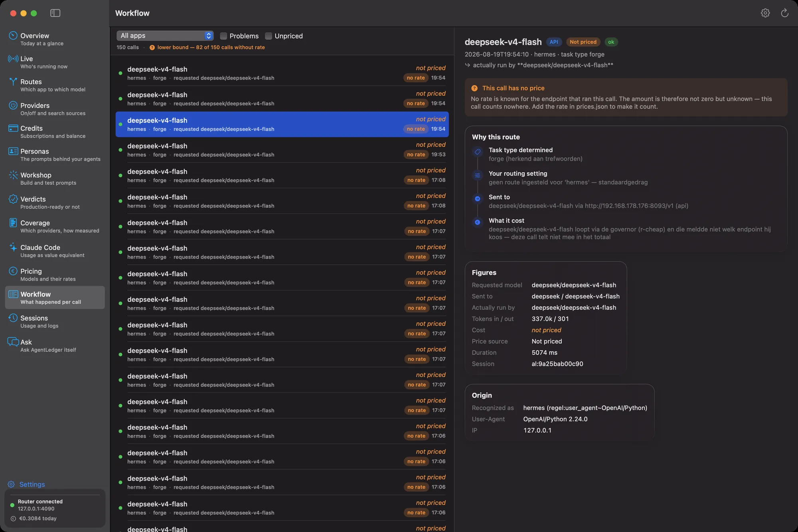Viewport: 798px width, 532px height.
Task: Select the Workshop sparkle icon
Action: 13,175
